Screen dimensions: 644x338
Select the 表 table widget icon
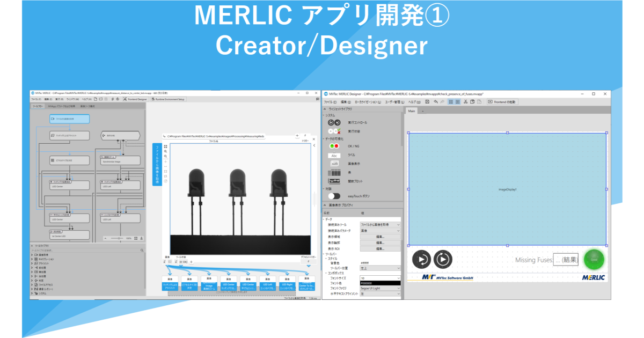[334, 173]
